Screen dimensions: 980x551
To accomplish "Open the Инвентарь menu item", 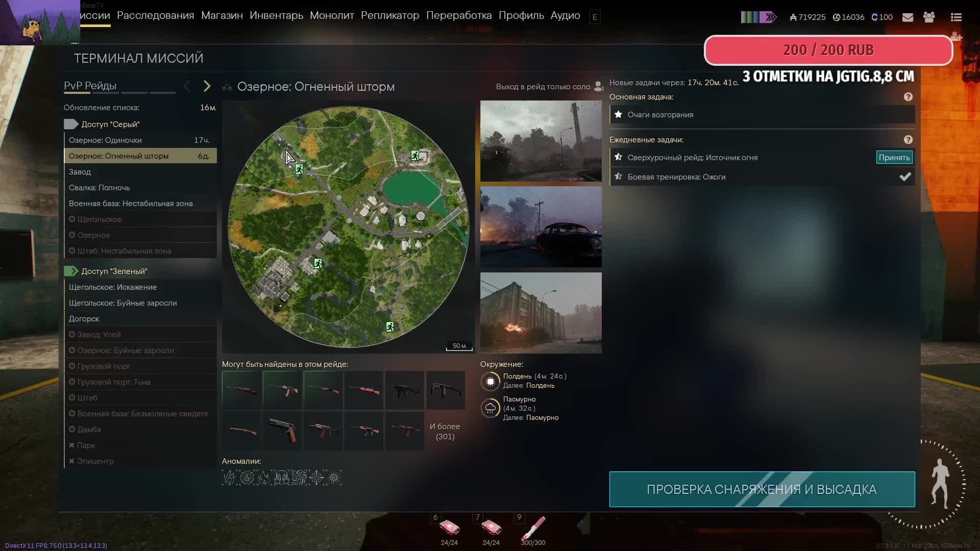I will pos(276,15).
